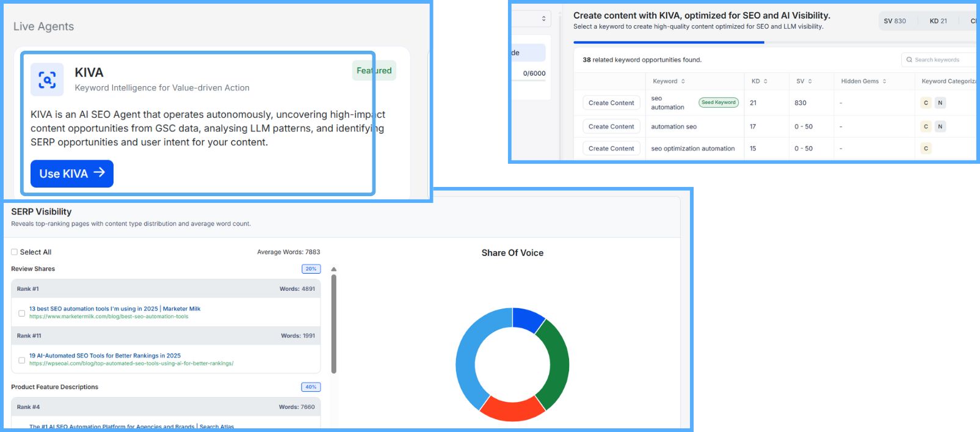Click the KIVA agent logo icon
980x432 pixels.
(x=47, y=79)
